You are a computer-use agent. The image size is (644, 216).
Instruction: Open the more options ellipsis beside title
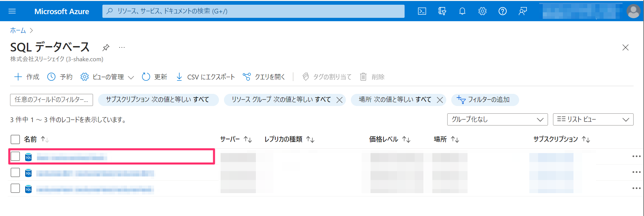pyautogui.click(x=122, y=47)
